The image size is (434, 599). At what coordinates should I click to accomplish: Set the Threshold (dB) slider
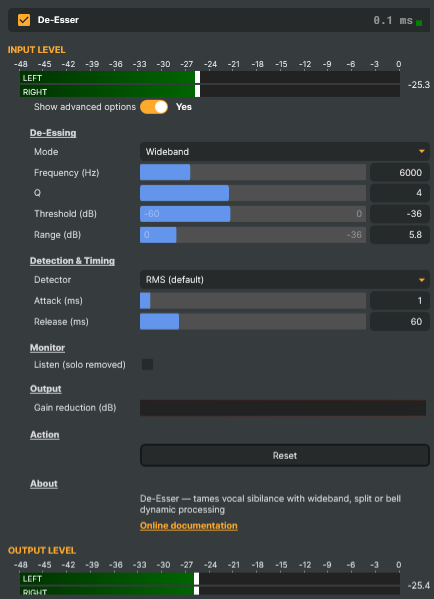click(x=253, y=214)
